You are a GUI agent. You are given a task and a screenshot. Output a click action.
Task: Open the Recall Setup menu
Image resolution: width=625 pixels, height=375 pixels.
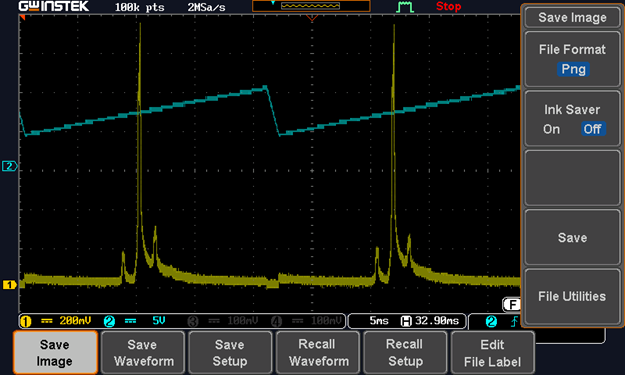coord(405,352)
